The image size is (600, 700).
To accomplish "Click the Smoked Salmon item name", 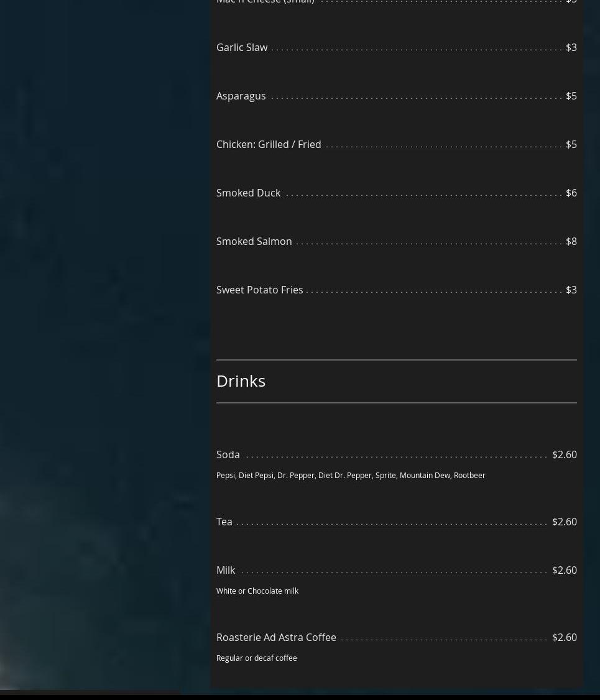I will click(x=254, y=241).
